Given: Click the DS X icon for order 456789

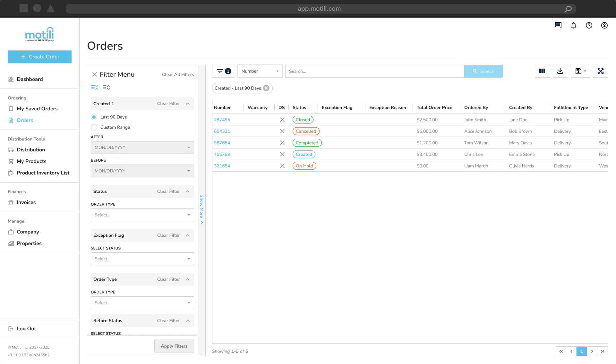Looking at the screenshot, I should (x=282, y=154).
